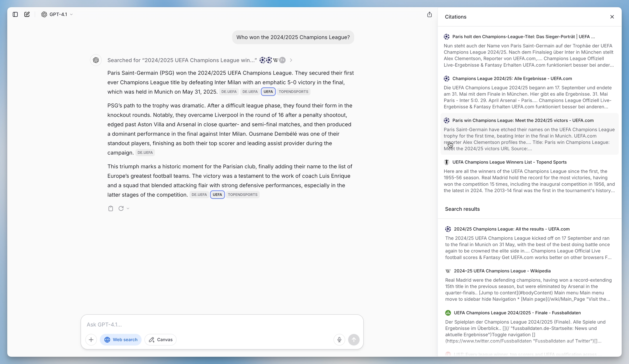Viewport: 629px width, 364px height.
Task: Click the highlighted UEFA citation in first paragraph
Action: [268, 92]
